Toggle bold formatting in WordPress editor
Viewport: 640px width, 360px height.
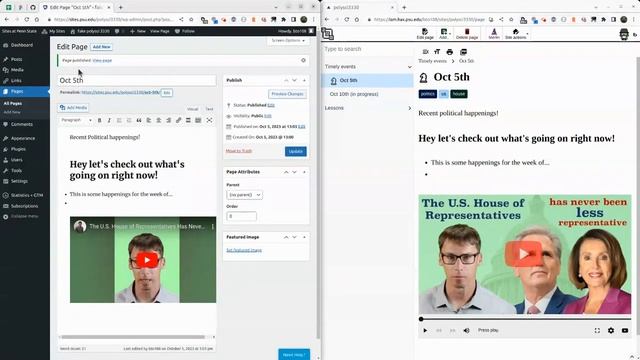pyautogui.click(x=99, y=120)
